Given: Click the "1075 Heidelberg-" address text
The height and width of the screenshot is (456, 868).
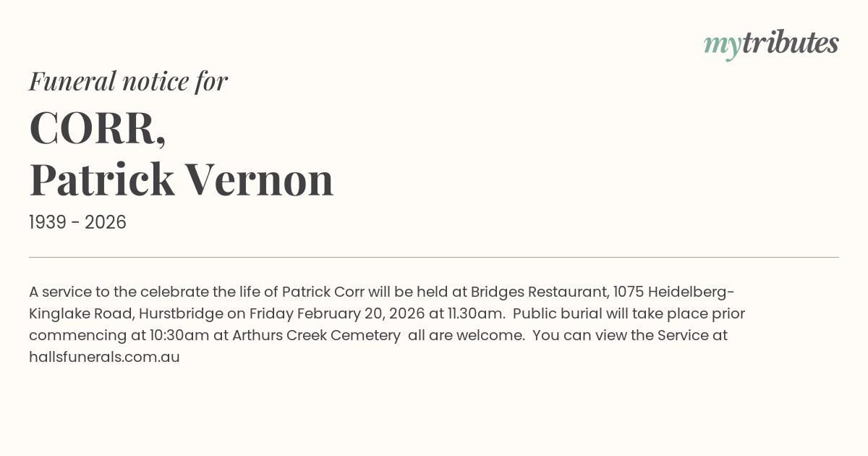Looking at the screenshot, I should pos(673,292).
